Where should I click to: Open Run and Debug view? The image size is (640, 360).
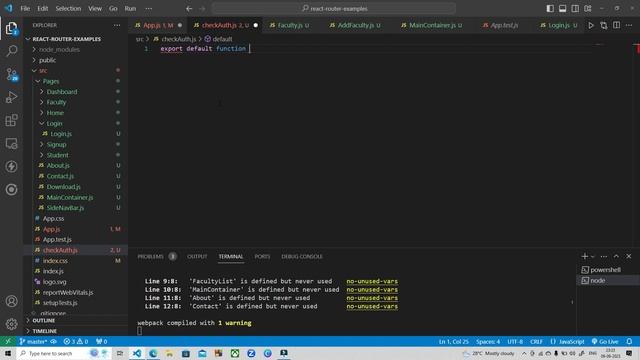coord(11,97)
